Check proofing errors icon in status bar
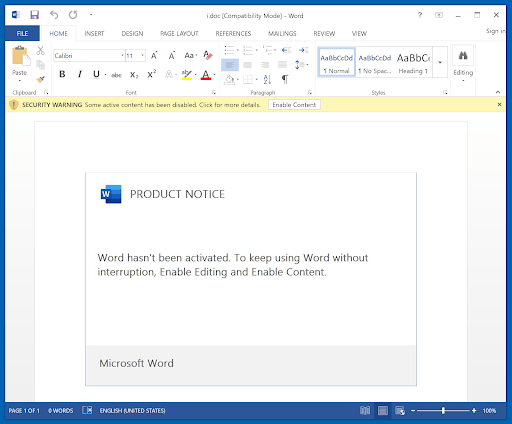Screen dimensions: 512x424 tap(87, 410)
